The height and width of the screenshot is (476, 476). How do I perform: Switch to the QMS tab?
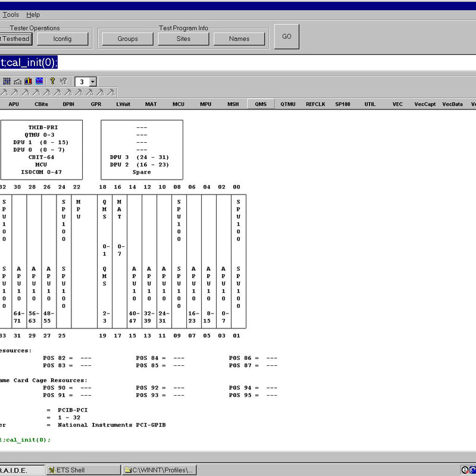(x=260, y=104)
